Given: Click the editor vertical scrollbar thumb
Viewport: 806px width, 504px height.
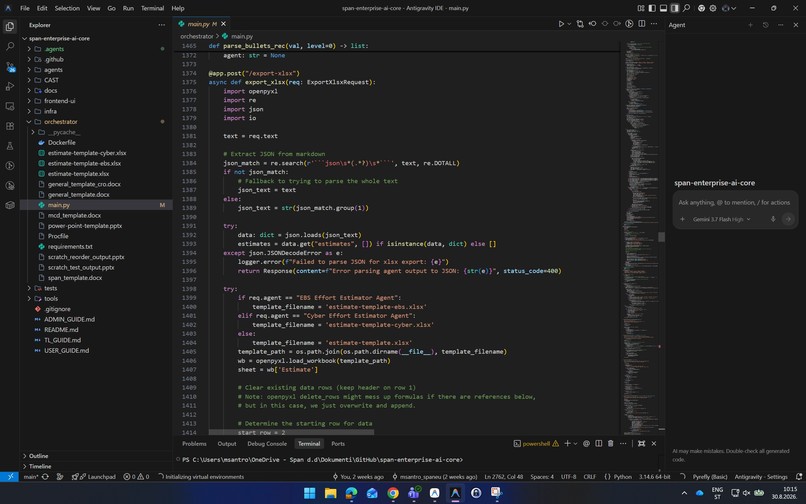Looking at the screenshot, I should [662, 237].
